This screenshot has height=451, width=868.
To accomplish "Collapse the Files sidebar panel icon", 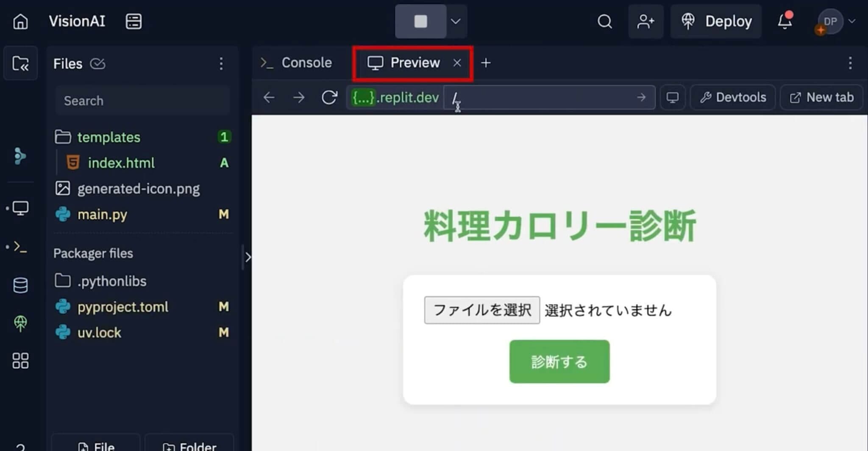I will pyautogui.click(x=20, y=64).
